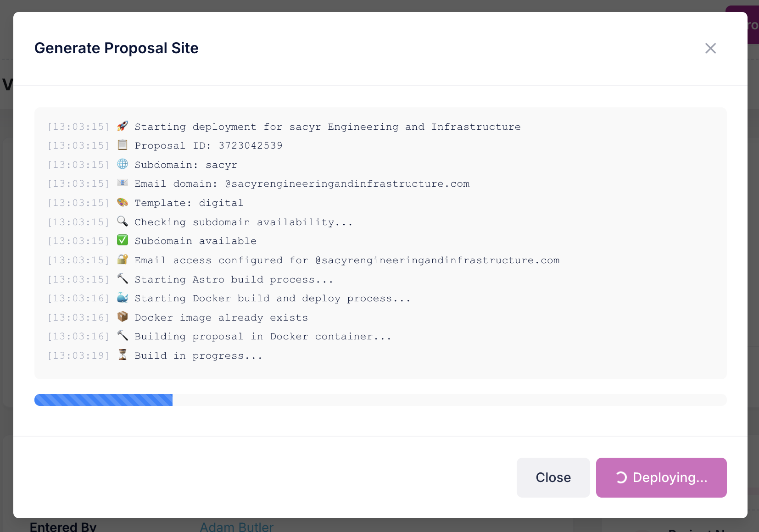
Task: Click the green checkmark Subdomain available icon
Action: coord(123,240)
